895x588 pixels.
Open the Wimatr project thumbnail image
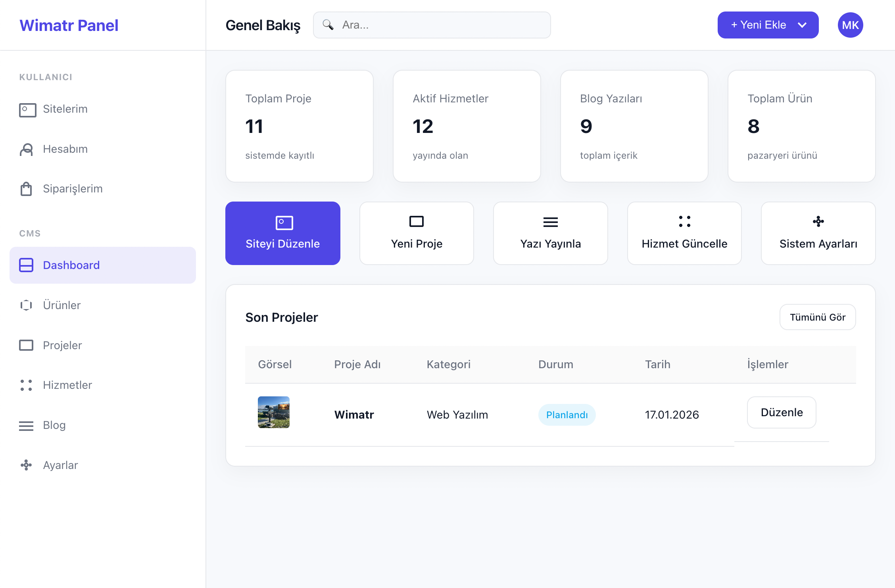click(274, 412)
